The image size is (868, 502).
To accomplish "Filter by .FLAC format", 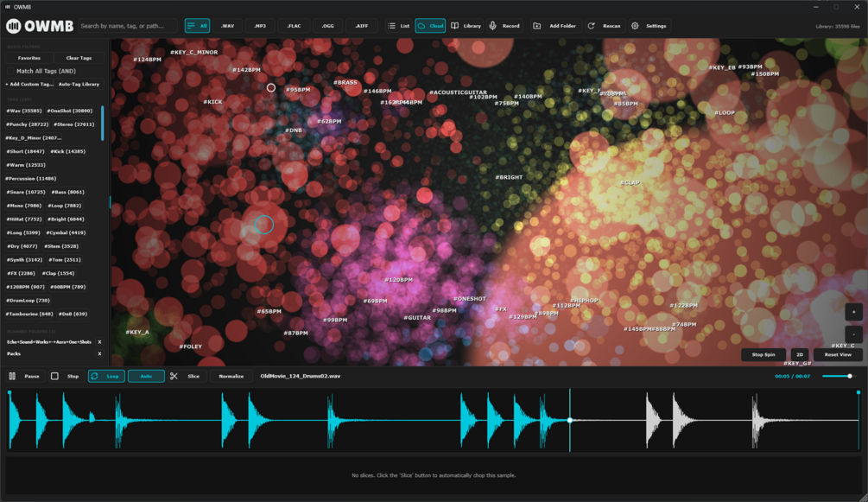I will coord(294,26).
